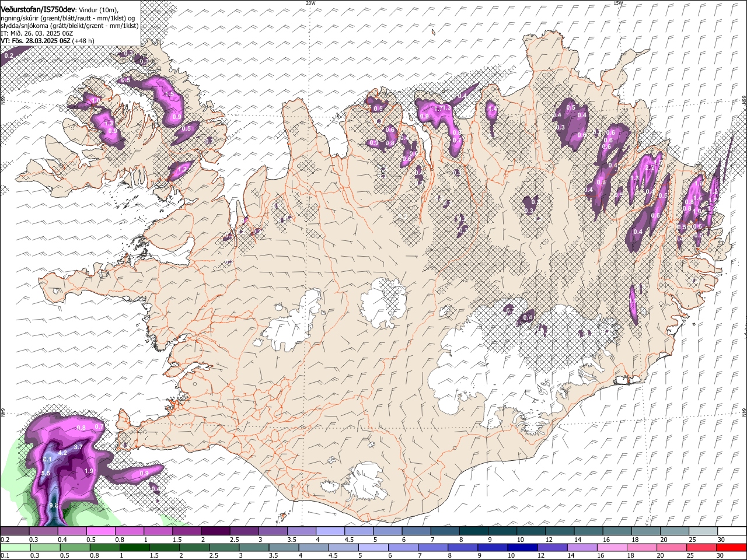The height and width of the screenshot is (560, 747).
Task: Click the 1.9 precipitation value on the map
Action: (89, 471)
